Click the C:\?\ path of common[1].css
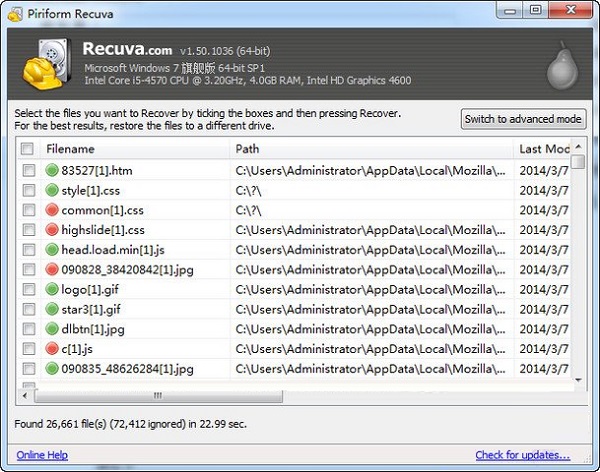This screenshot has height=472, width=600. point(248,210)
